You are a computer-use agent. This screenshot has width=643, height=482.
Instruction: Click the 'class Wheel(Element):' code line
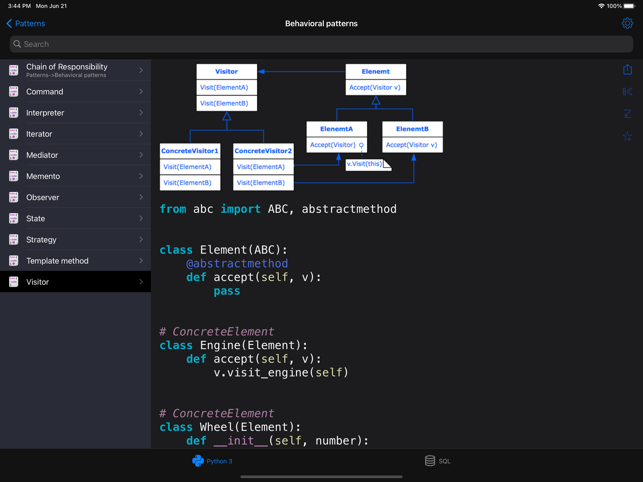coord(230,427)
